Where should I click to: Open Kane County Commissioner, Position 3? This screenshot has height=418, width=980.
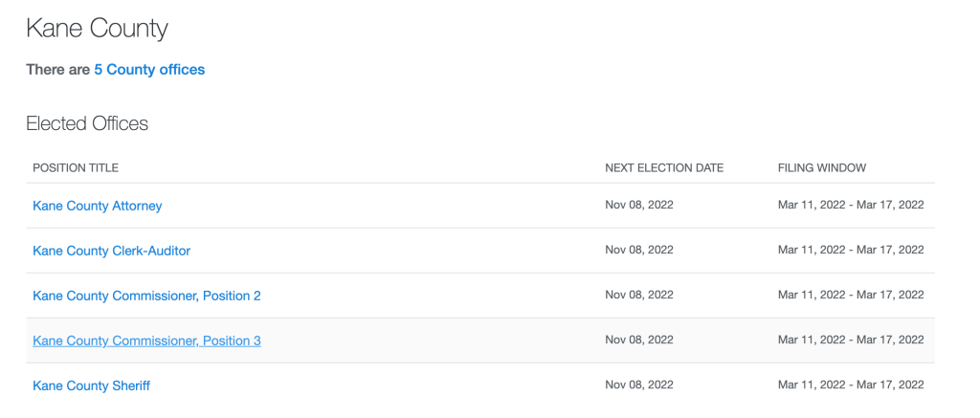click(x=146, y=341)
